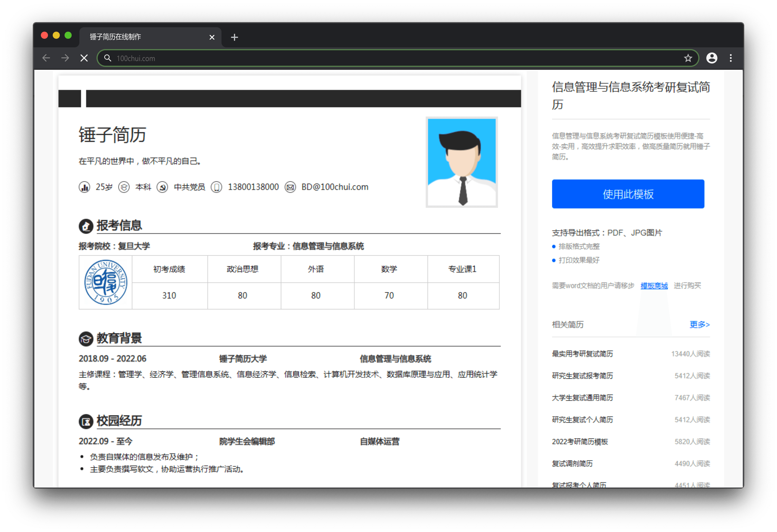Click the score value 70
The width and height of the screenshot is (777, 532).
[389, 296]
